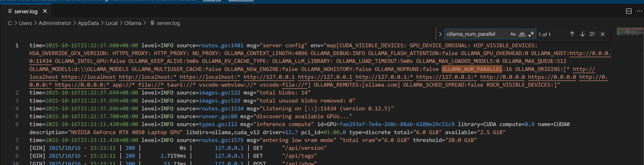
Task: Toggle Match Whole Word option
Action: pos(522,34)
